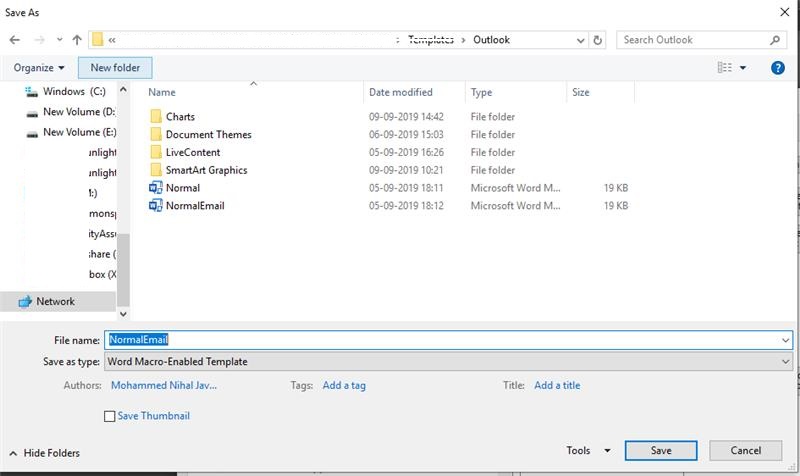
Task: Click navigation pane scroll up arrow
Action: coord(123,89)
